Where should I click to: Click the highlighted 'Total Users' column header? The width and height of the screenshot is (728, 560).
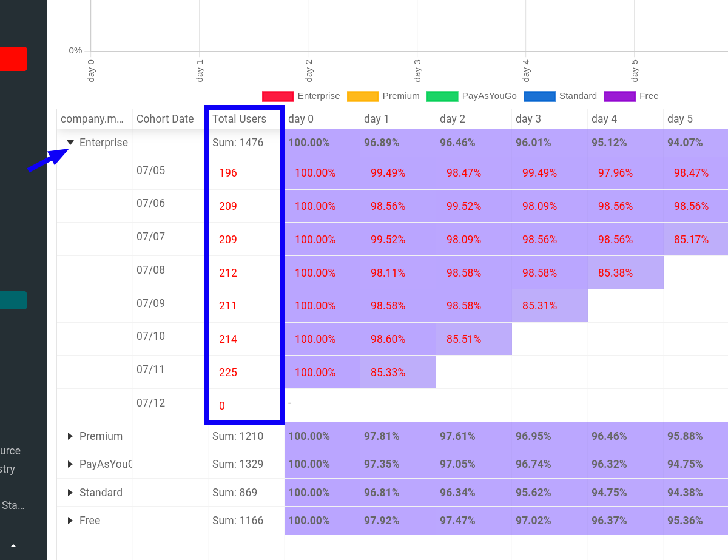[x=240, y=119]
